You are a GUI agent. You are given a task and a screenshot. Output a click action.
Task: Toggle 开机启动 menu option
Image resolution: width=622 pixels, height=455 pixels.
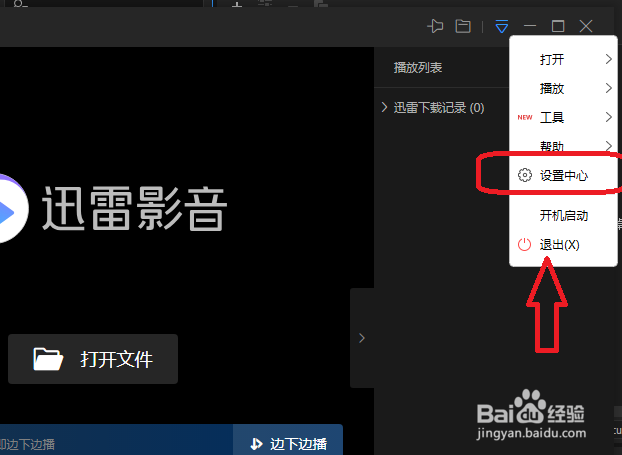[563, 216]
